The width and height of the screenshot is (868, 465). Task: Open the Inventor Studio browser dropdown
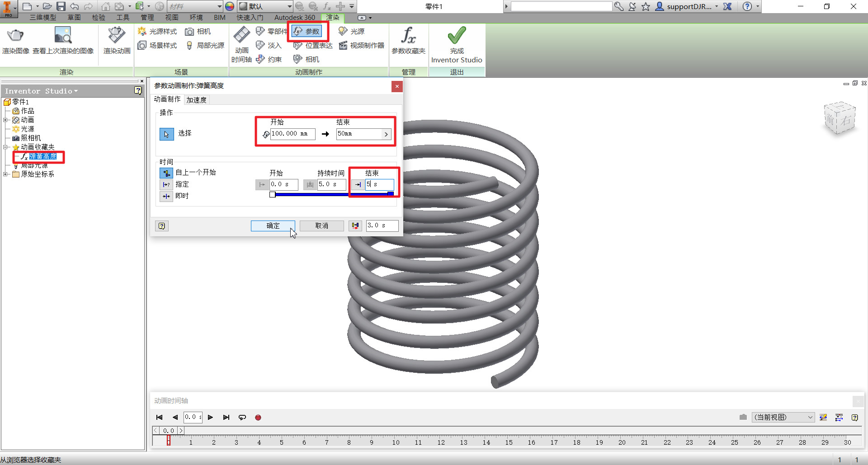pyautogui.click(x=41, y=91)
